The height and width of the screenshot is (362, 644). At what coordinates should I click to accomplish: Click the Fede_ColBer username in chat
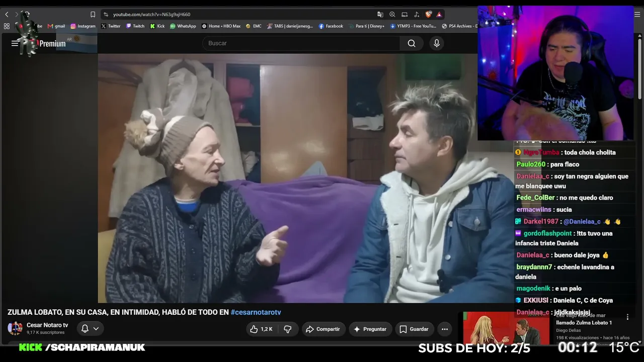coord(535,198)
